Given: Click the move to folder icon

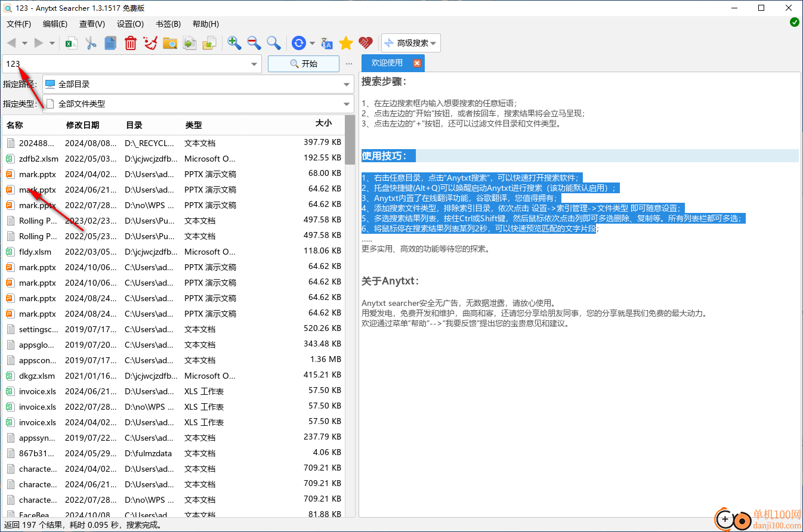Looking at the screenshot, I should (209, 43).
